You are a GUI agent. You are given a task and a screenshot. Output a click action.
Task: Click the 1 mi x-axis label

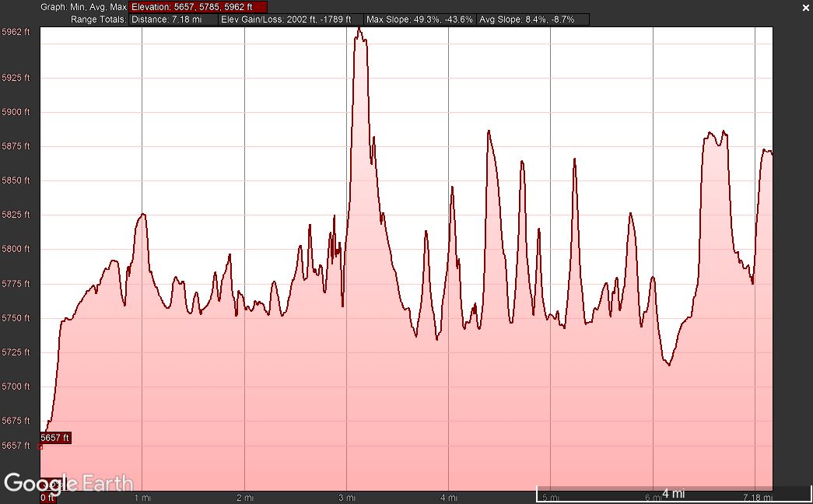click(142, 498)
